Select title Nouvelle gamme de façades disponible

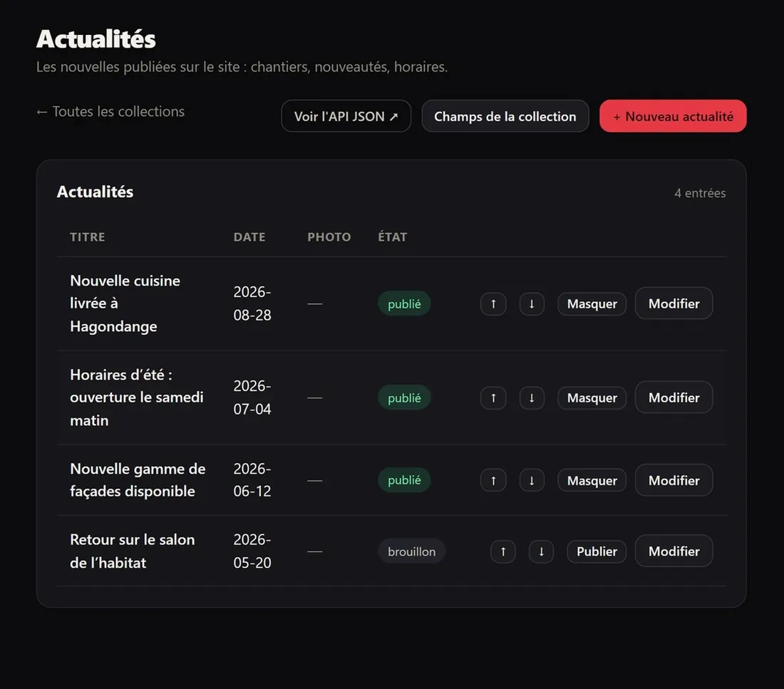[x=138, y=480]
